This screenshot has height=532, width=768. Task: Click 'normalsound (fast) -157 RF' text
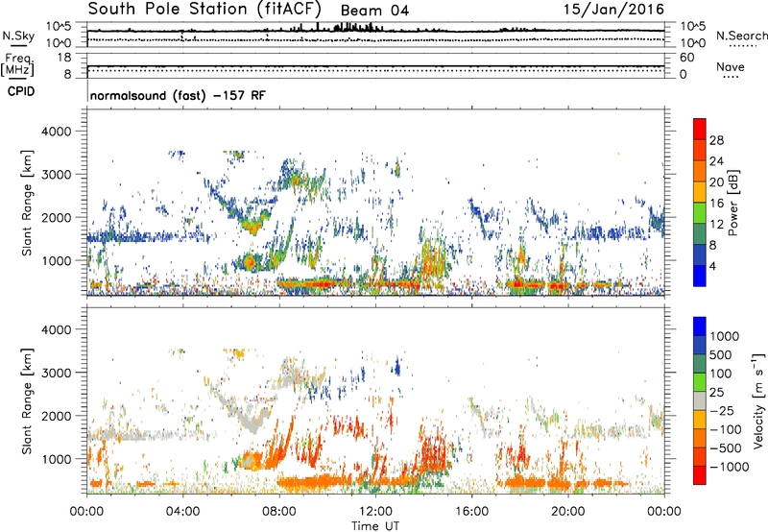pyautogui.click(x=178, y=95)
